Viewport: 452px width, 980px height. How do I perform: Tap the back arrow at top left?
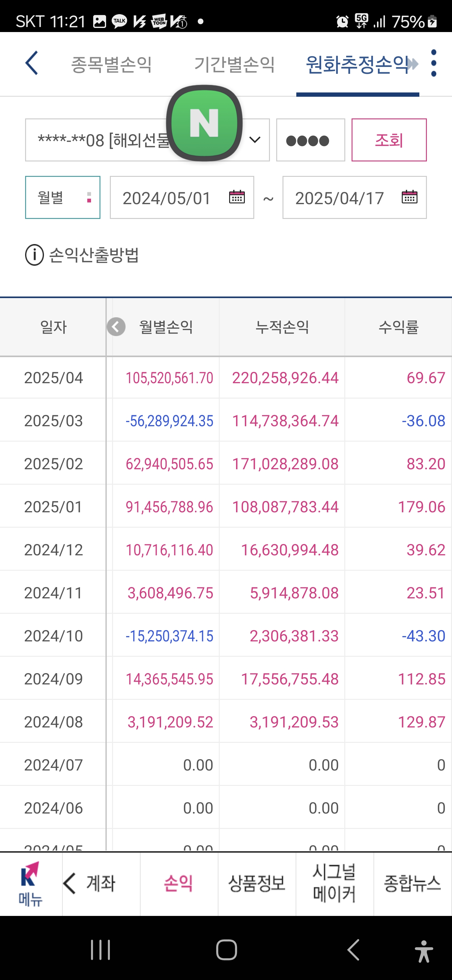tap(32, 63)
